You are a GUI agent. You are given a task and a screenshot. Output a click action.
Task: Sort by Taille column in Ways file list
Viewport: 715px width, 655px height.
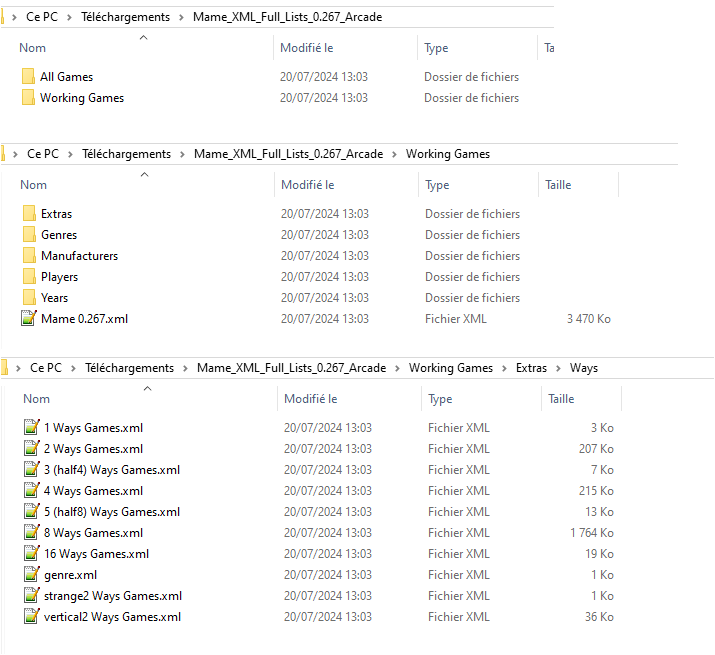coord(561,399)
